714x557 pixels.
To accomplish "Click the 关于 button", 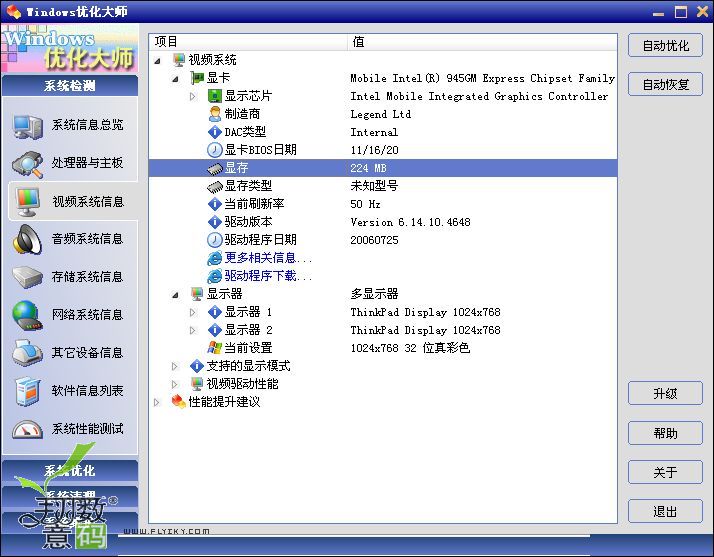I will pos(665,472).
